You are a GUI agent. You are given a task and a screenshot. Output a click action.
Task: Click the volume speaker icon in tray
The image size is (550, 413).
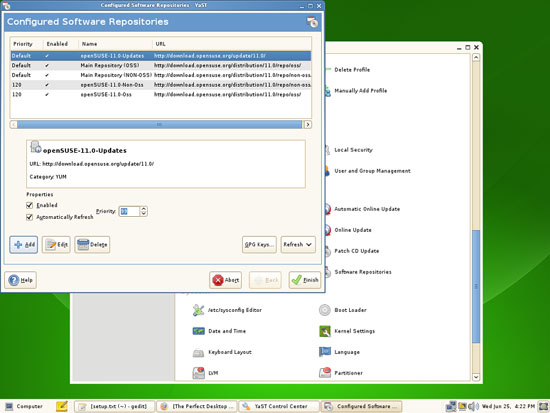click(x=473, y=406)
